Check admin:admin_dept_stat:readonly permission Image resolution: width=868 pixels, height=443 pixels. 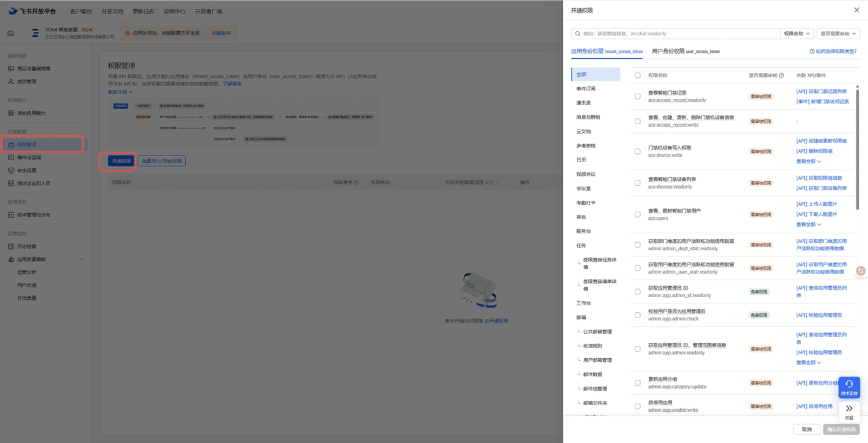click(637, 245)
